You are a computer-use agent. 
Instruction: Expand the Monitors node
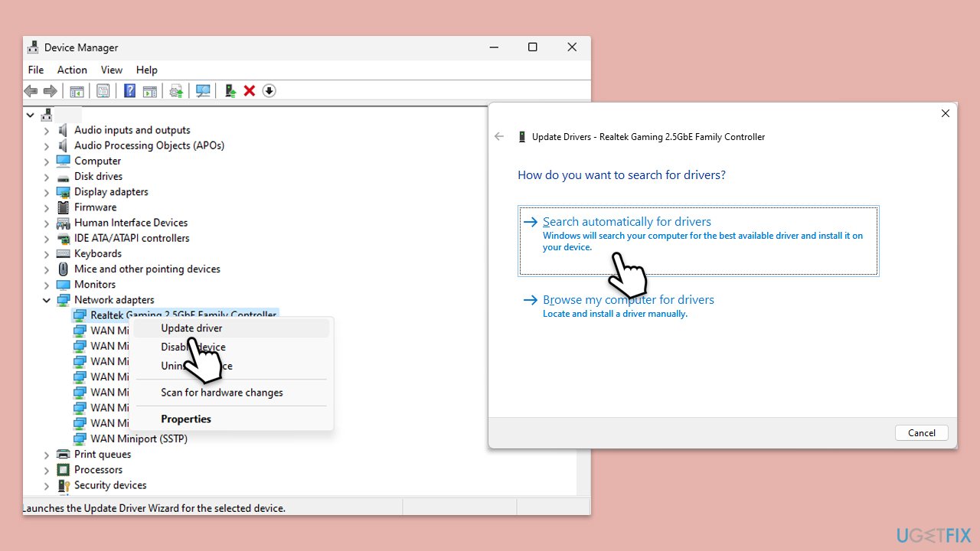(x=47, y=285)
